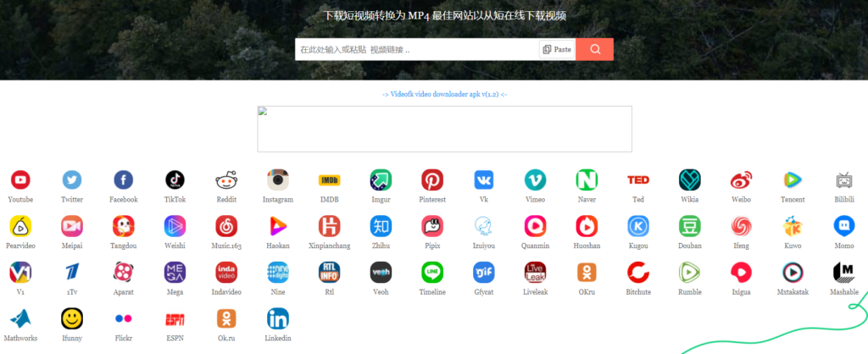Select the OKru icon
The width and height of the screenshot is (868, 354).
(587, 272)
